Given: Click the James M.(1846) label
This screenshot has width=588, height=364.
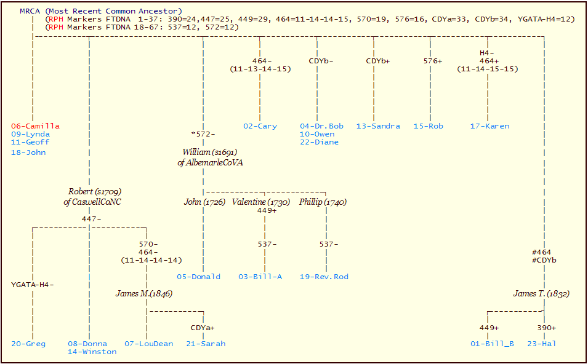Looking at the screenshot, I should [x=144, y=293].
